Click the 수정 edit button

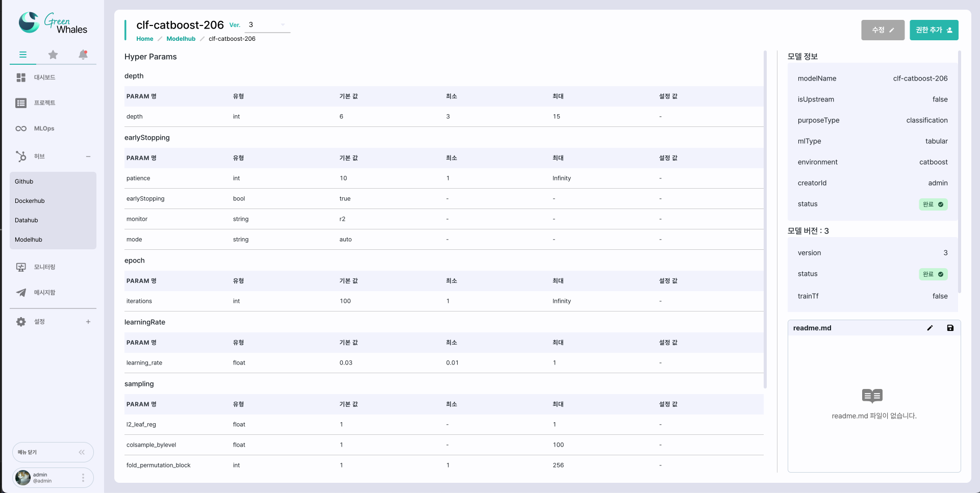point(883,30)
